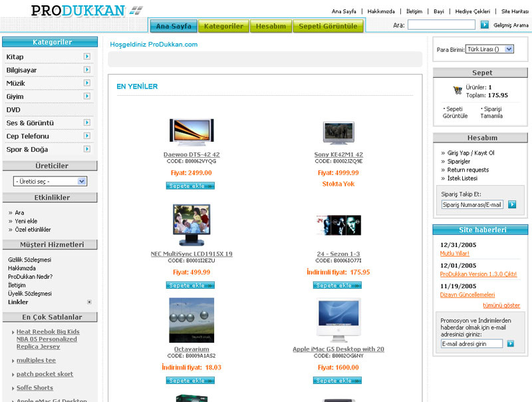
Task: Open multiples tee bestseller link
Action: (37, 360)
